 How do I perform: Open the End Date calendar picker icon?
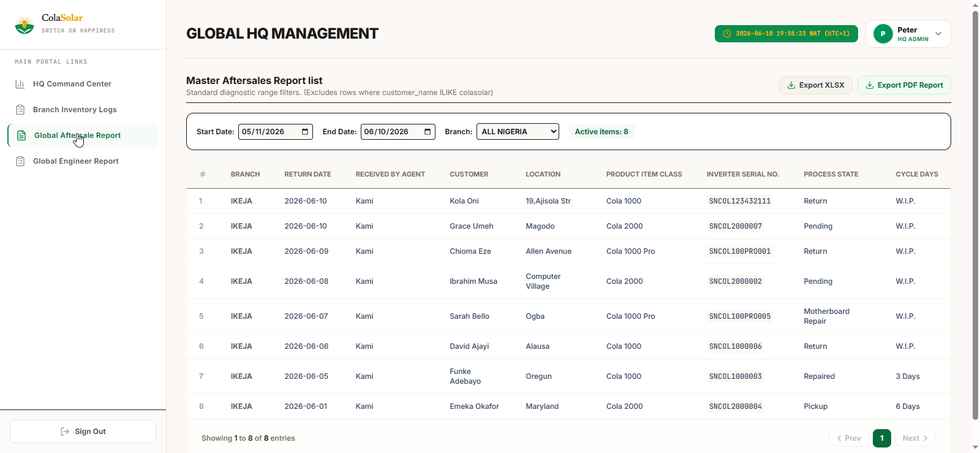pyautogui.click(x=428, y=132)
